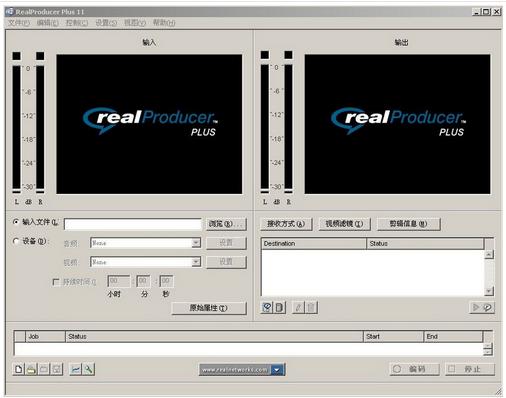Select the 输入文件 radio button
The image size is (506, 398).
(x=15, y=222)
